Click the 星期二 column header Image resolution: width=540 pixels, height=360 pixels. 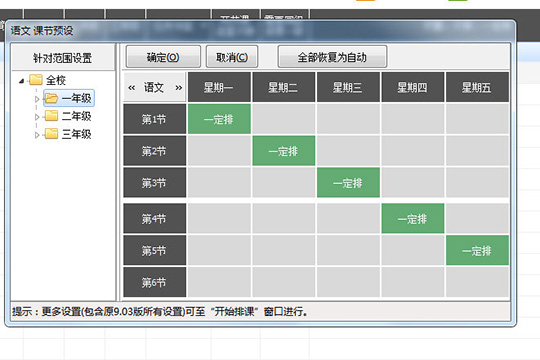point(283,87)
